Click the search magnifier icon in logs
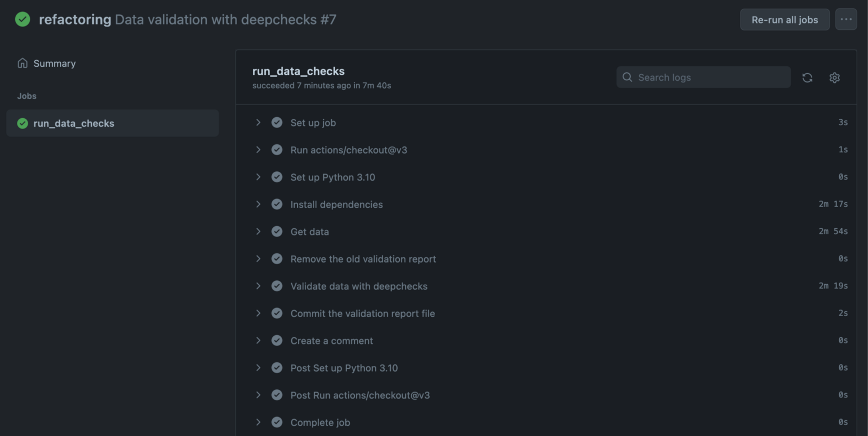The height and width of the screenshot is (436, 868). pyautogui.click(x=627, y=77)
